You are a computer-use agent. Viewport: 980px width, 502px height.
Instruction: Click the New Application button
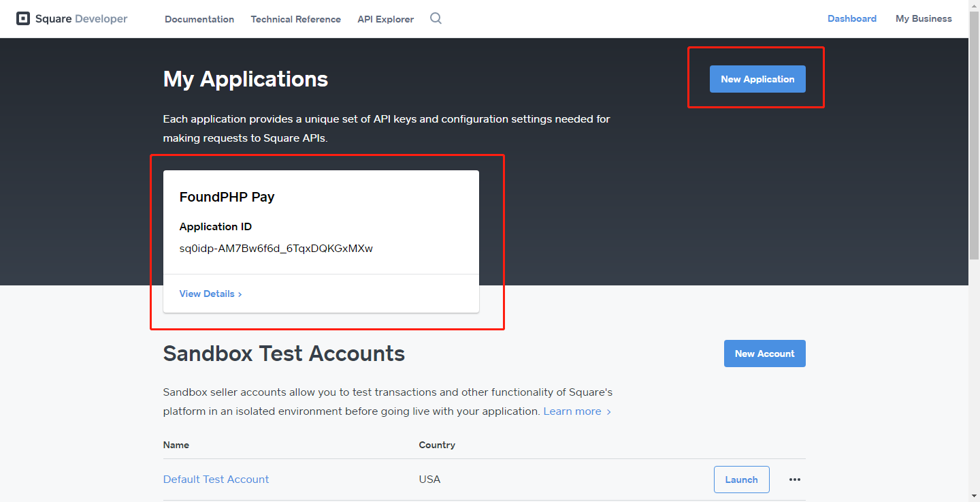coord(757,79)
